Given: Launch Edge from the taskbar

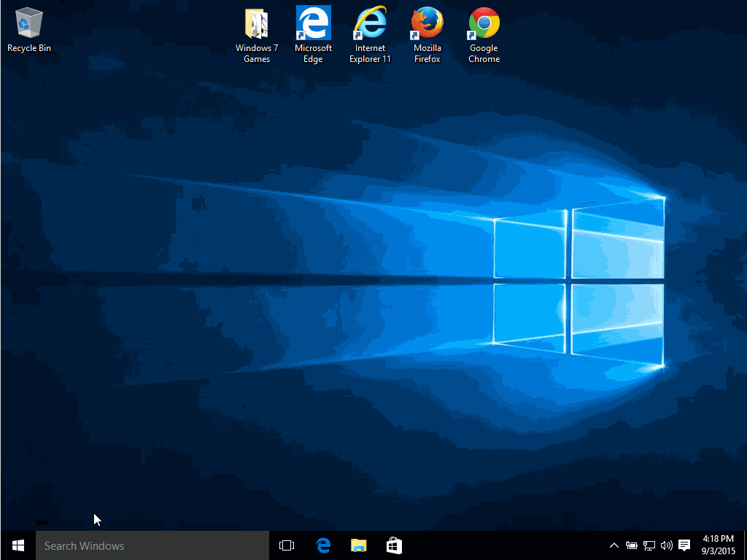Looking at the screenshot, I should tap(323, 545).
